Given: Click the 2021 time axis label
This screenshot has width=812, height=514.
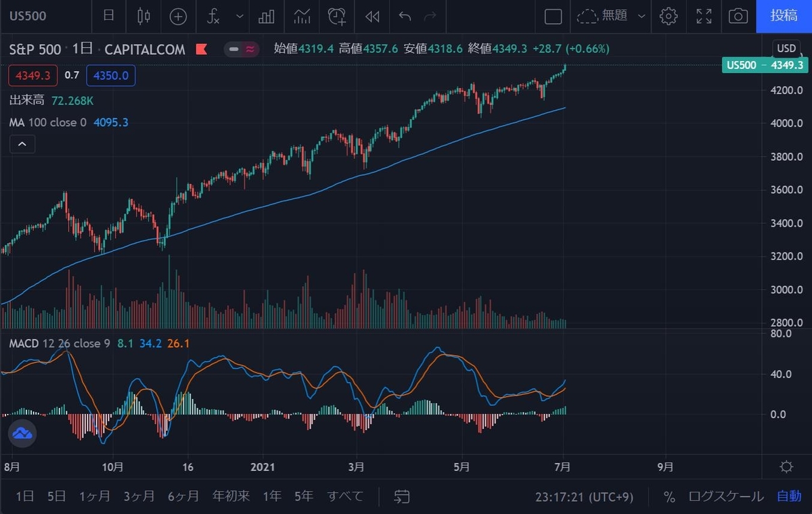Looking at the screenshot, I should coord(262,467).
